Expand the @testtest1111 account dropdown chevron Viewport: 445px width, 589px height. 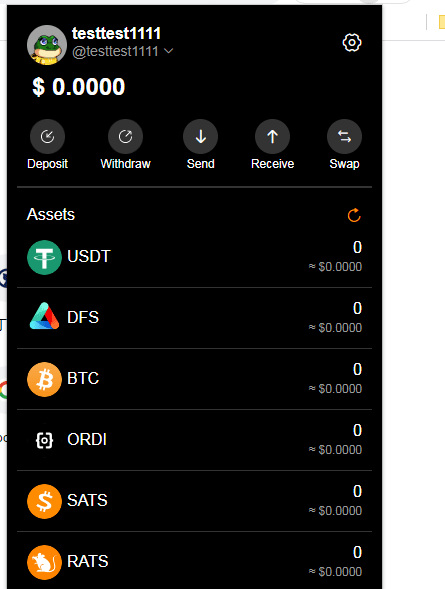tap(169, 51)
